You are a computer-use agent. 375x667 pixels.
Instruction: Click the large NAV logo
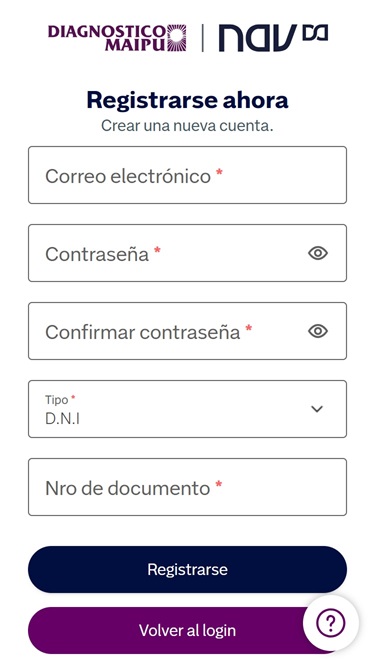257,38
